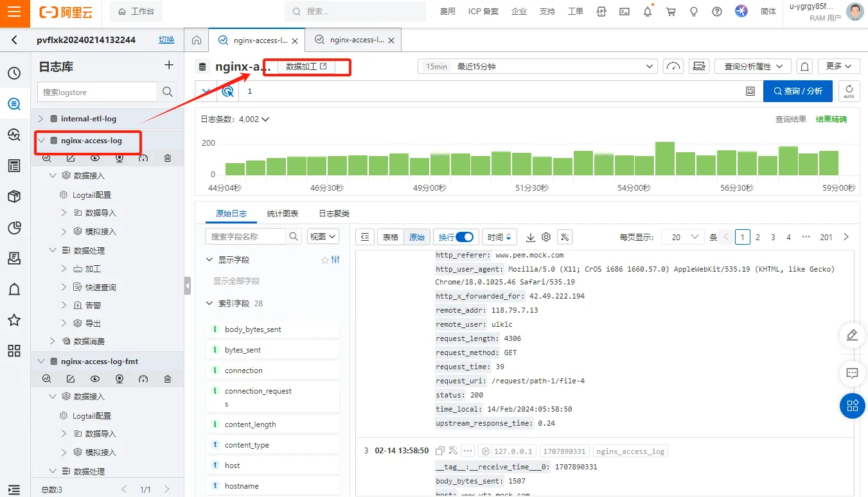
Task: Click the 切换 project switch link
Action: click(166, 40)
